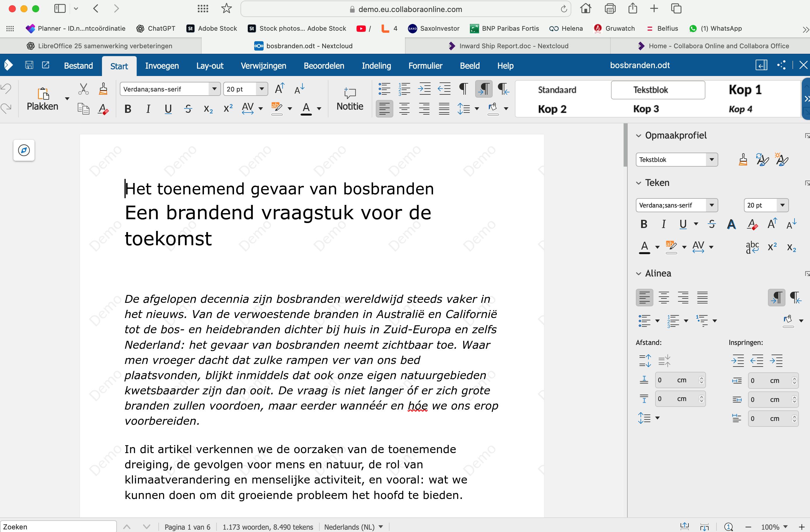
Task: Enable justified alignment in the toolbar
Action: coord(444,109)
